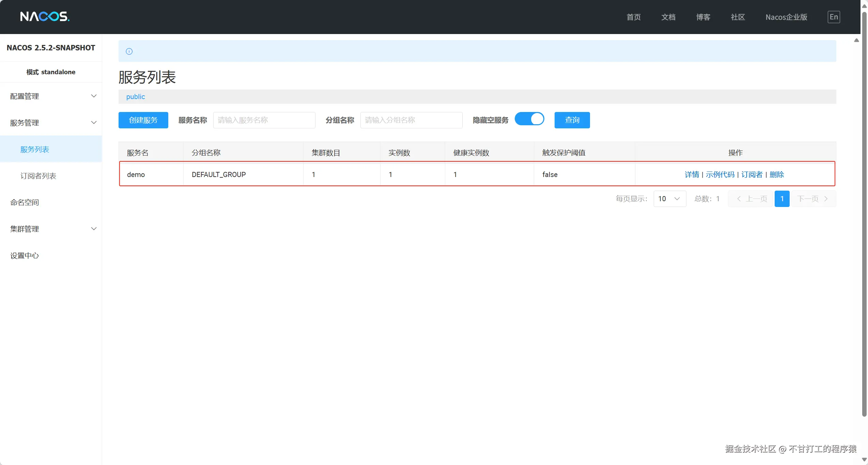
Task: Click the 服务名称 input field
Action: coord(264,120)
